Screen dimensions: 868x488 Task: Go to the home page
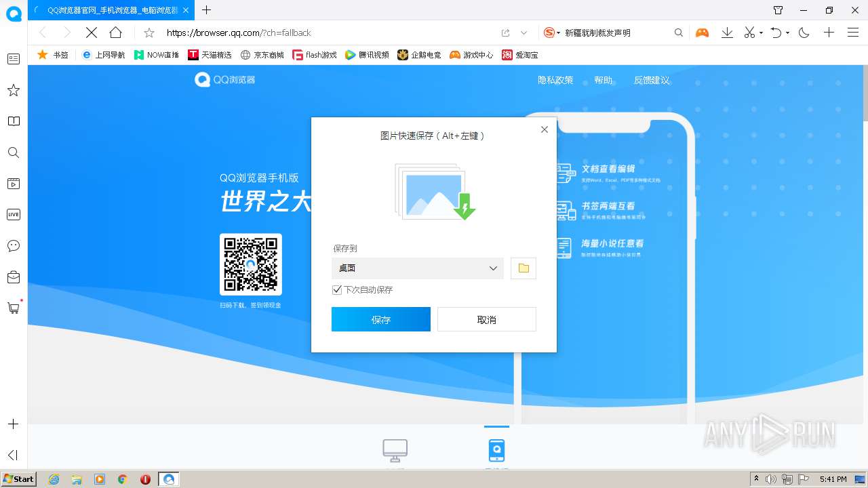pos(116,33)
